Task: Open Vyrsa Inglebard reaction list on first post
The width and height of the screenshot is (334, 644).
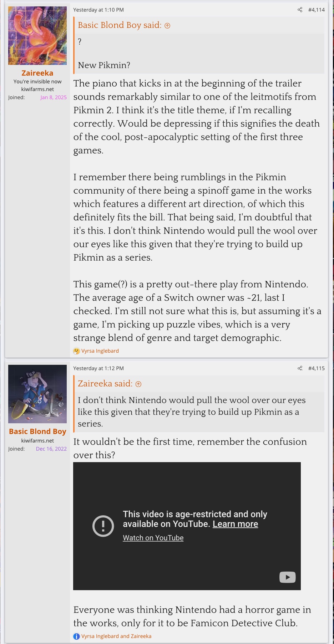Action: click(100, 351)
